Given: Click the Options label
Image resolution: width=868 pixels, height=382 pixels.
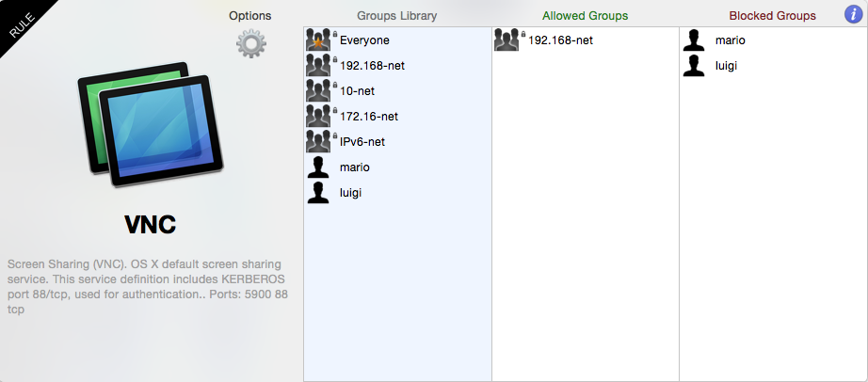Looking at the screenshot, I should coord(249,16).
